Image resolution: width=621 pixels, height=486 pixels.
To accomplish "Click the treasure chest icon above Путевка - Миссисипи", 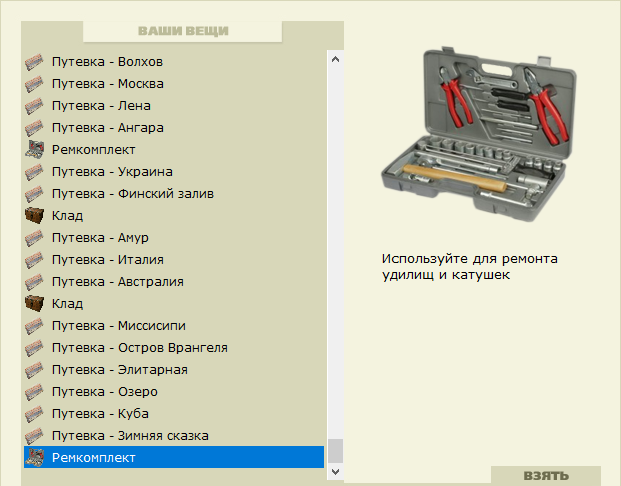I will 34,304.
